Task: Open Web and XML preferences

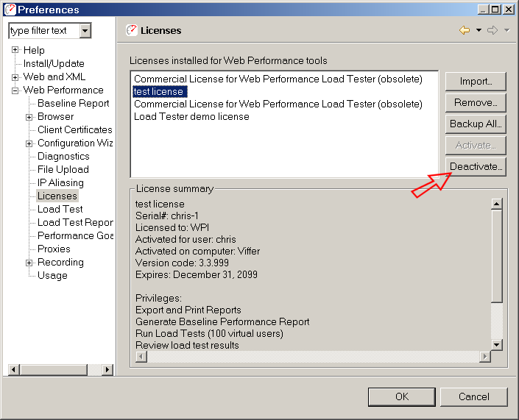Action: 54,76
